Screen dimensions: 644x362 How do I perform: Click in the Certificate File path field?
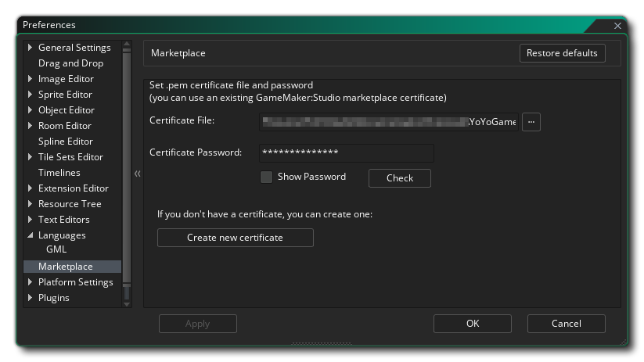pos(387,122)
